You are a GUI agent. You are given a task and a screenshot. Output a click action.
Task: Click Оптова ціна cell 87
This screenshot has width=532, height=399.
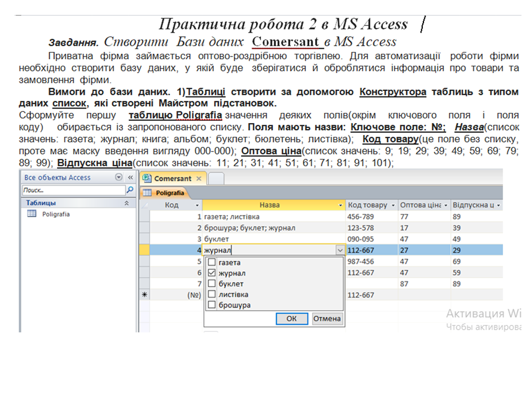click(x=424, y=284)
